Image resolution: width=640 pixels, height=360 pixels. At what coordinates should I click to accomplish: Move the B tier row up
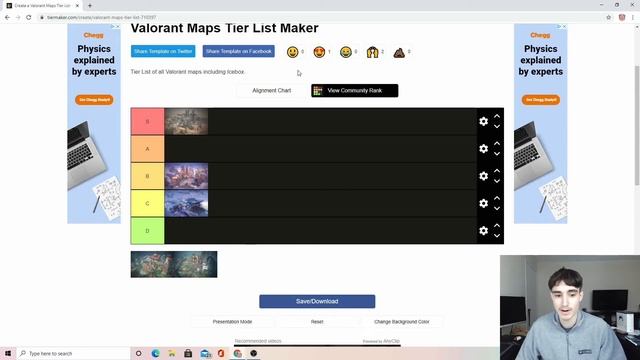[497, 171]
